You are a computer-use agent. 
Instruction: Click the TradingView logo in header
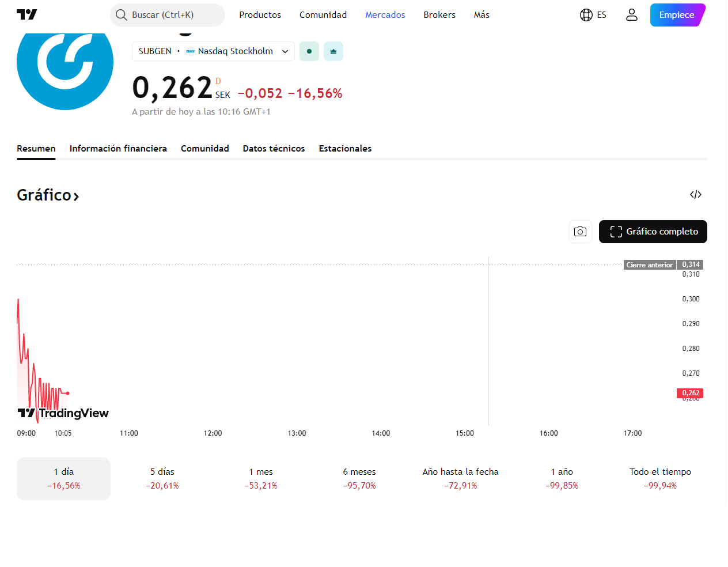[x=27, y=14]
